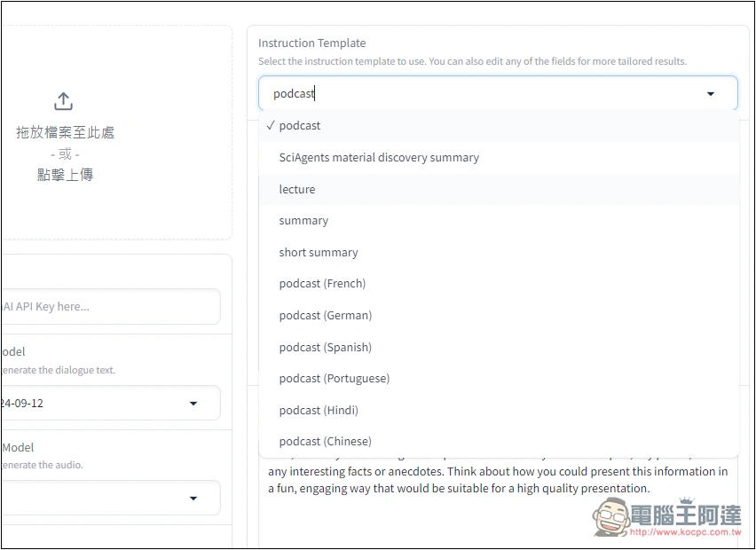Select the checked podcast option
The width and height of the screenshot is (756, 550).
(x=499, y=126)
